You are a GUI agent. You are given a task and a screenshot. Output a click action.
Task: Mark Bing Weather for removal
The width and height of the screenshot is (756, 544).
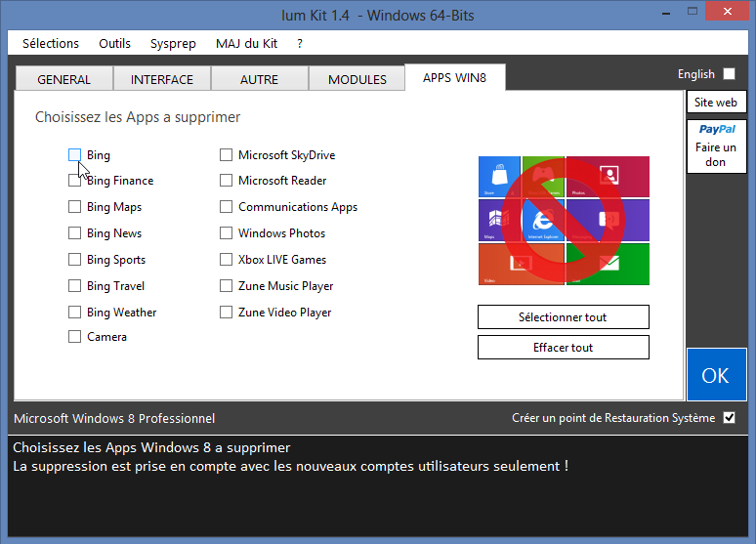(75, 312)
